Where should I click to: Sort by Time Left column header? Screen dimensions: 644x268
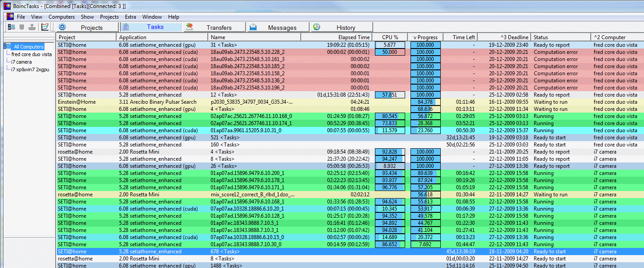460,37
